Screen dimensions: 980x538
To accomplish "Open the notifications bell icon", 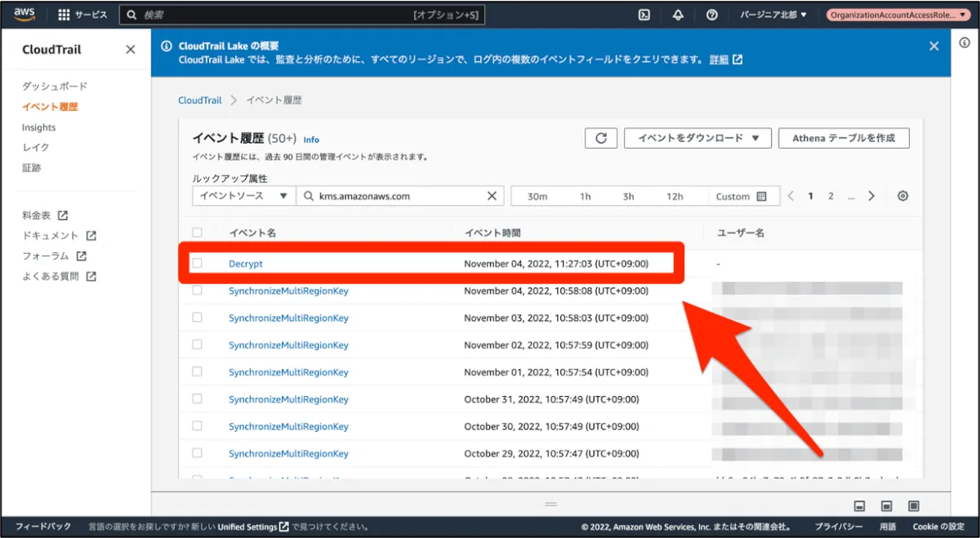I will (x=678, y=15).
